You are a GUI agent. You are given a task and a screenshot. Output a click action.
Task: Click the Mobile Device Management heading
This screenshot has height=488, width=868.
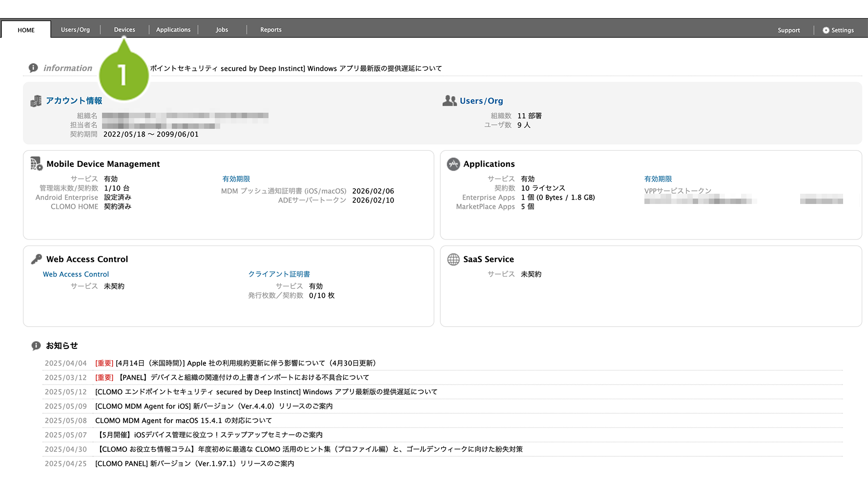[x=103, y=164]
